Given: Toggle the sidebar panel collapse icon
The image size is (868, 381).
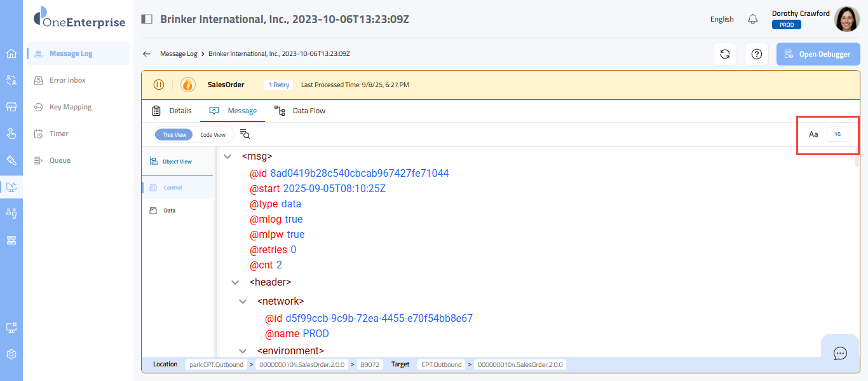Looking at the screenshot, I should tap(147, 19).
